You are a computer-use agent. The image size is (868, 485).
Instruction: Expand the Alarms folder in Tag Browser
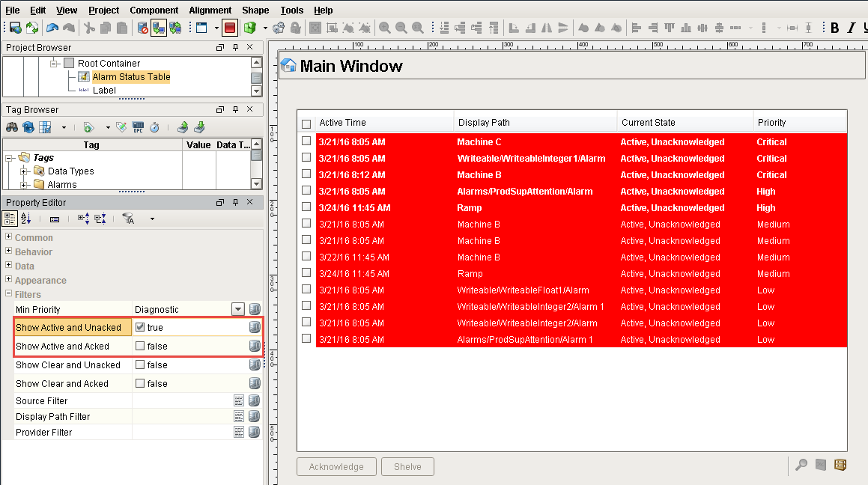click(24, 184)
